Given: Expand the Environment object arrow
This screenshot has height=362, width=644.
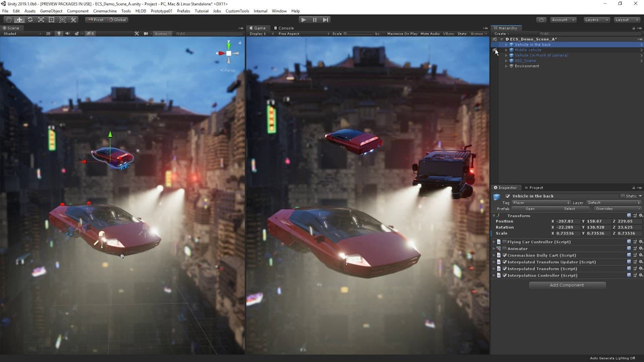Looking at the screenshot, I should click(x=506, y=66).
